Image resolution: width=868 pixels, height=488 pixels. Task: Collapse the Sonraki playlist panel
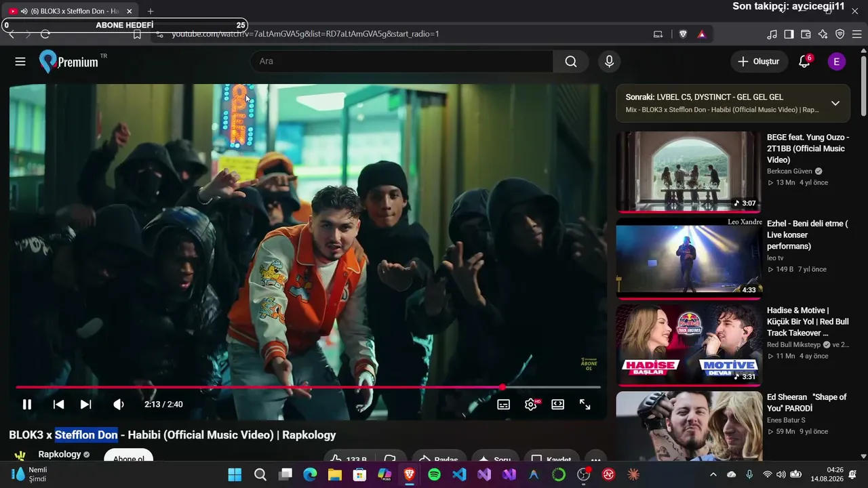(x=835, y=103)
